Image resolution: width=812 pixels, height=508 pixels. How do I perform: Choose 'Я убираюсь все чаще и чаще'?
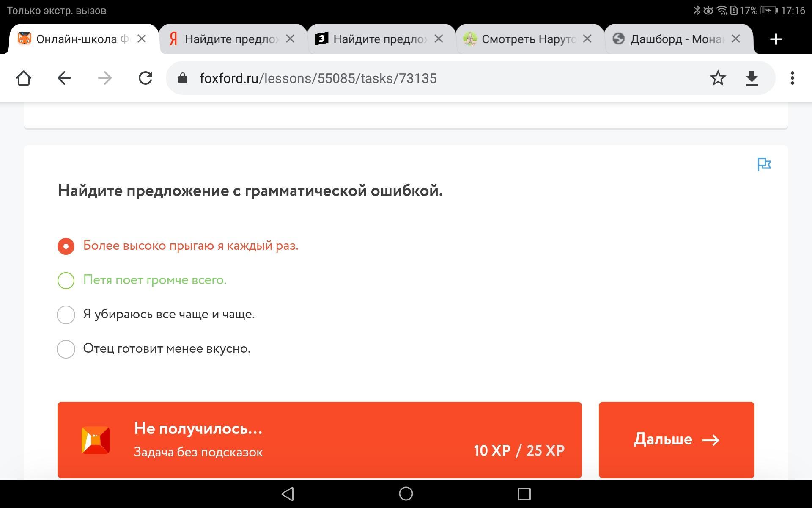(x=156, y=315)
